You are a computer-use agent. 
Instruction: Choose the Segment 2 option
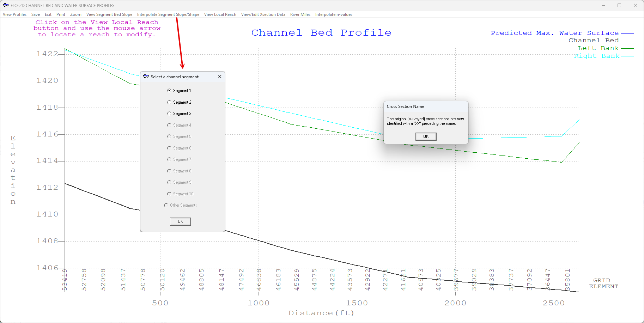tap(169, 102)
